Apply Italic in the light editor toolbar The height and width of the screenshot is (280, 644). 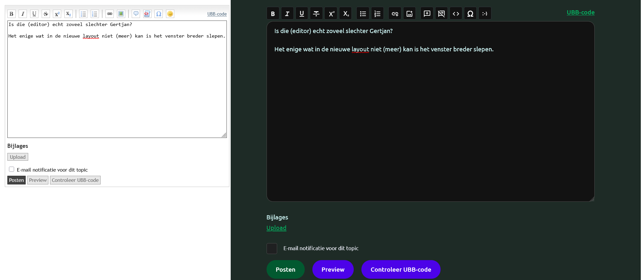click(23, 14)
